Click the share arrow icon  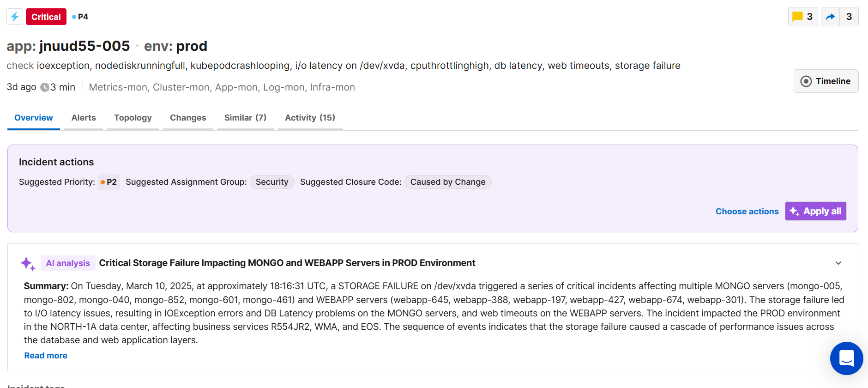point(830,17)
